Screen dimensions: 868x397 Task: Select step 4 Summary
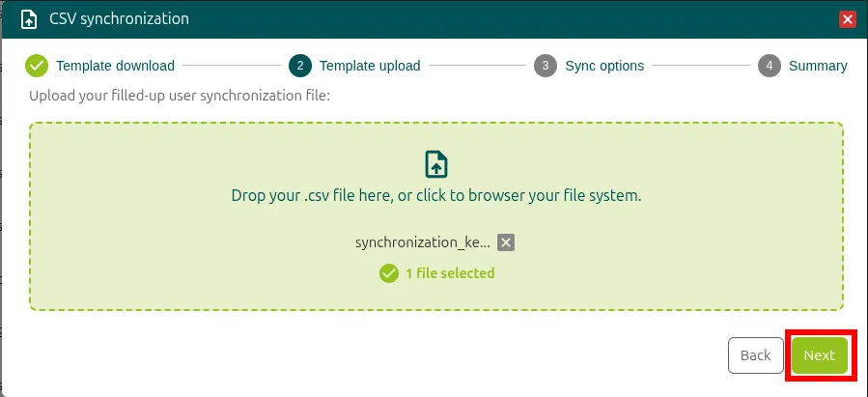click(802, 66)
